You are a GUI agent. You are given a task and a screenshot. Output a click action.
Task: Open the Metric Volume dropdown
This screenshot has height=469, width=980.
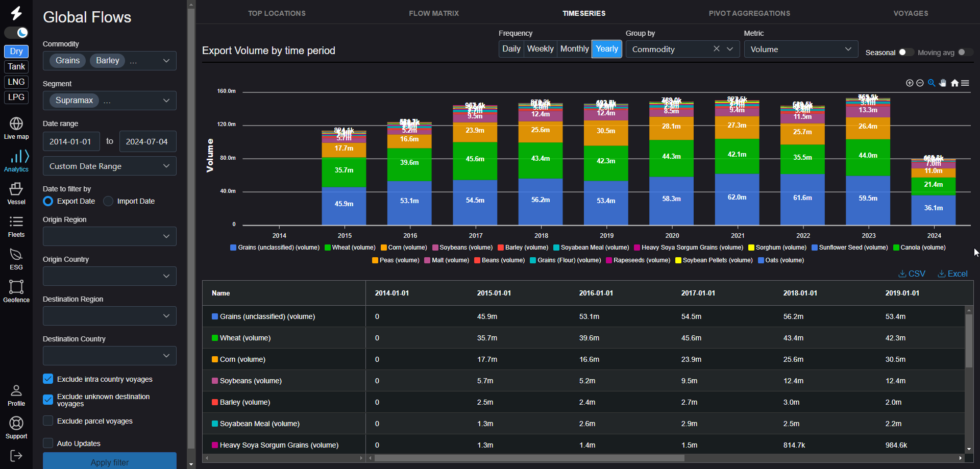[x=801, y=49]
